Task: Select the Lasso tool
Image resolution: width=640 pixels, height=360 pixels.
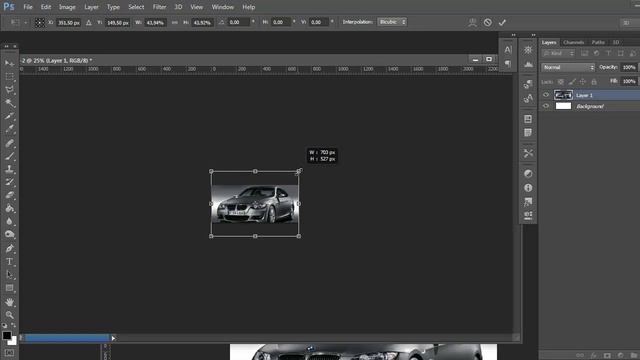Action: coord(9,90)
